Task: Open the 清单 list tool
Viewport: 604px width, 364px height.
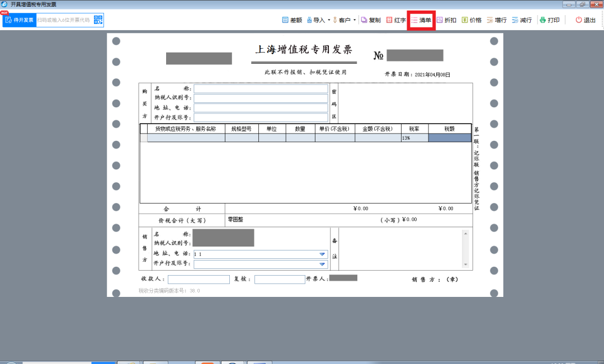Action: (421, 20)
